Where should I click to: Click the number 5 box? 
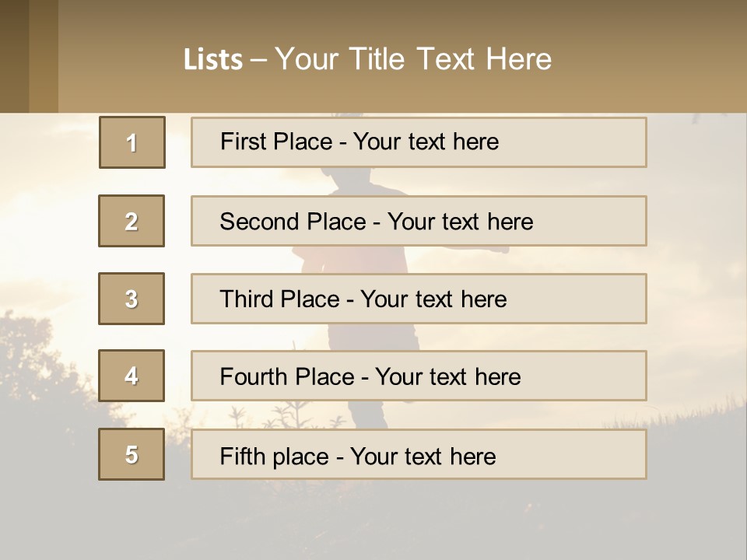(x=132, y=454)
